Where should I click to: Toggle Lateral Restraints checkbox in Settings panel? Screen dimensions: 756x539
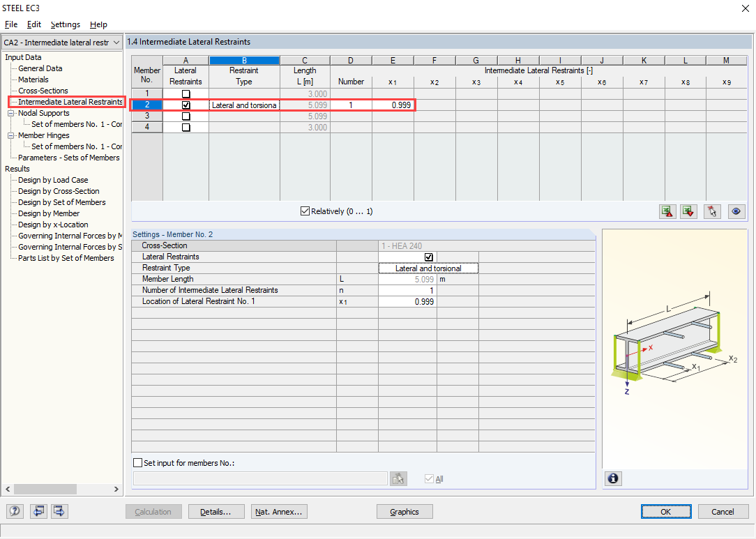coord(429,257)
